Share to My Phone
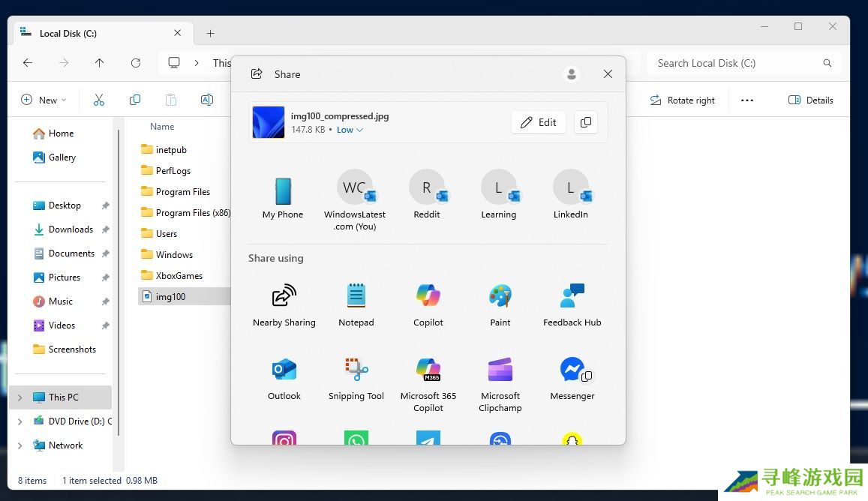This screenshot has width=868, height=501. [283, 198]
